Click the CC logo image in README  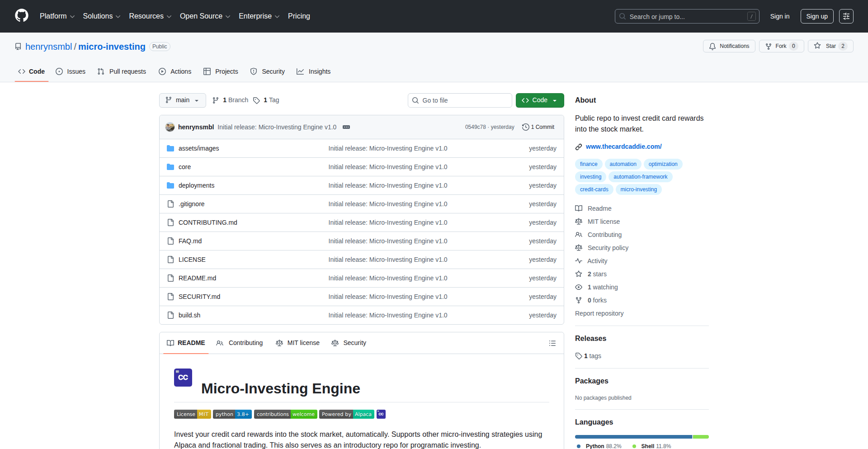pos(183,378)
